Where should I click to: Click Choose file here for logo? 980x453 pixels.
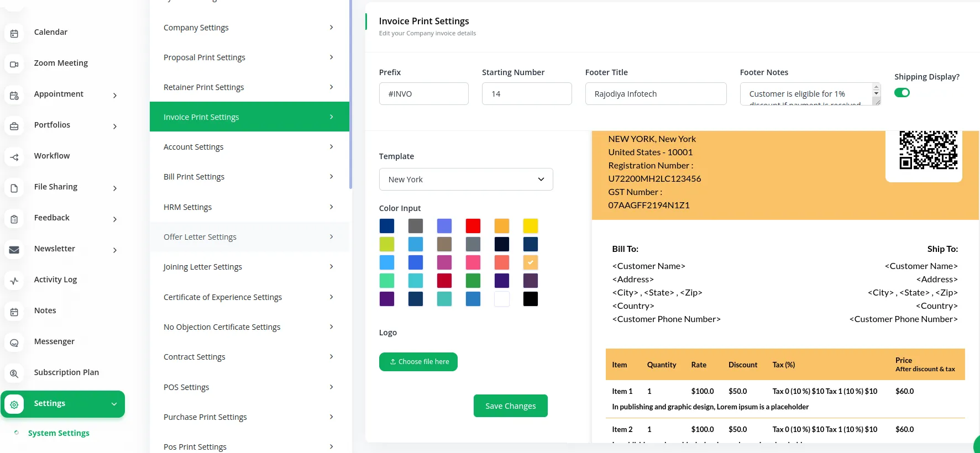(x=418, y=362)
